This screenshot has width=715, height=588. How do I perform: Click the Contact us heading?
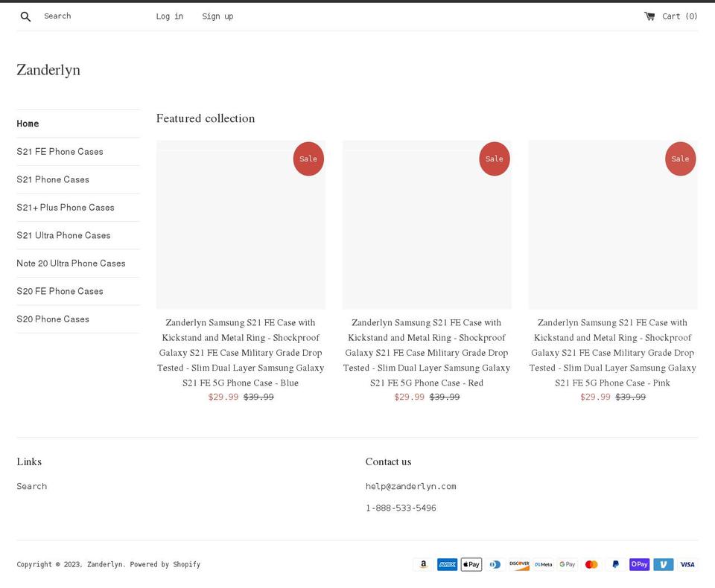(x=389, y=461)
